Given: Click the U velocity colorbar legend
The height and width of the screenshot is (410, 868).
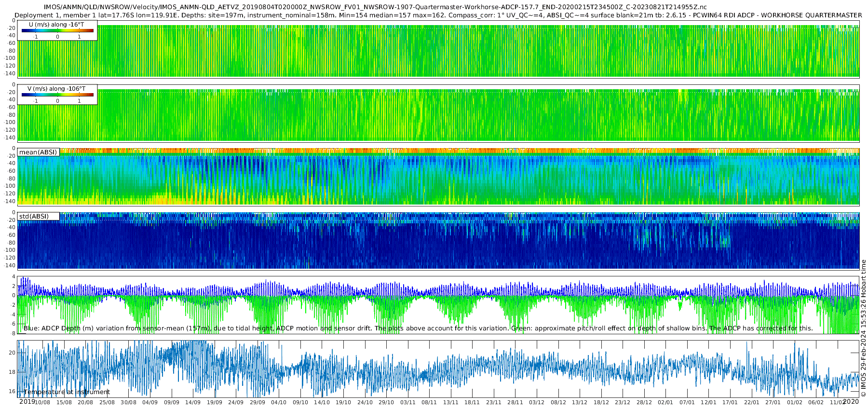Looking at the screenshot, I should [57, 31].
